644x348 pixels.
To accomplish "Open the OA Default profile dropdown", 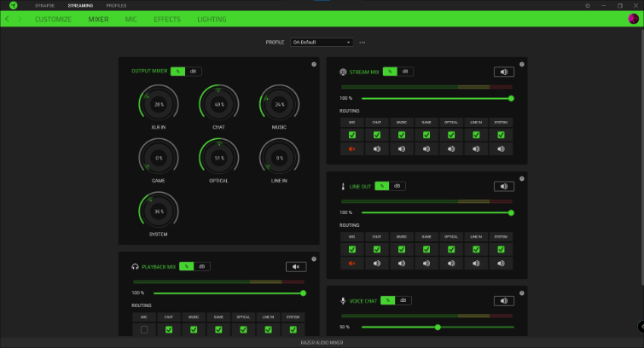I will pos(322,43).
